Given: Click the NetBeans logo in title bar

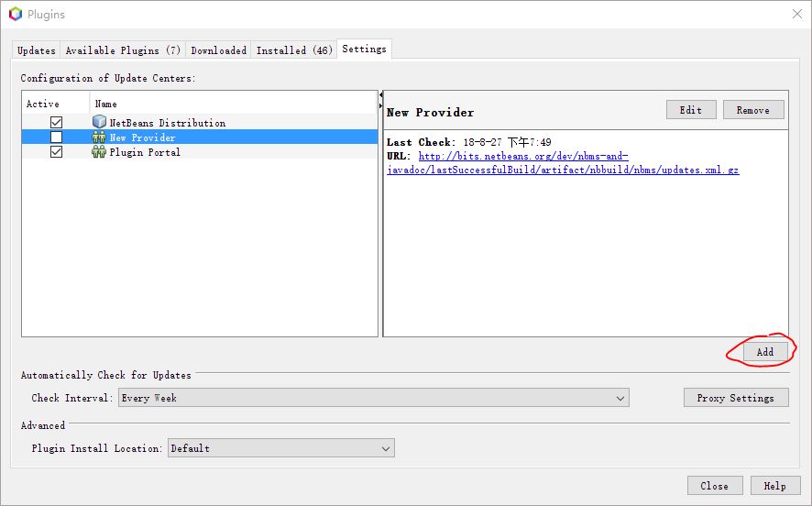Looking at the screenshot, I should 15,15.
